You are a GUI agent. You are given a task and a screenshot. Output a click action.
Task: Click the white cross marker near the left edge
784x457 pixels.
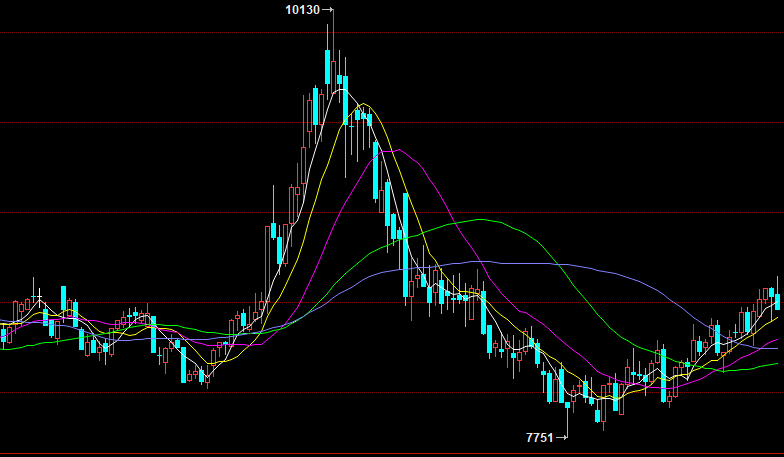(38, 298)
